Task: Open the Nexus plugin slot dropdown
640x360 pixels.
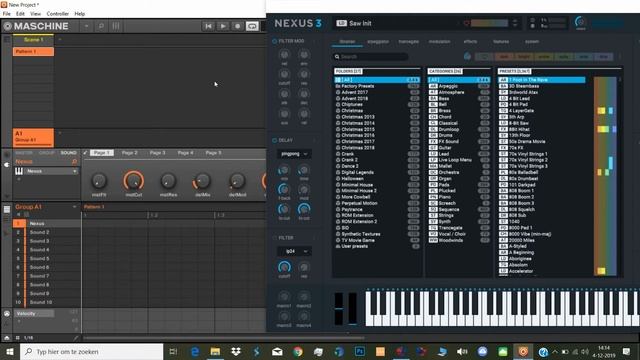Action: click(x=75, y=171)
